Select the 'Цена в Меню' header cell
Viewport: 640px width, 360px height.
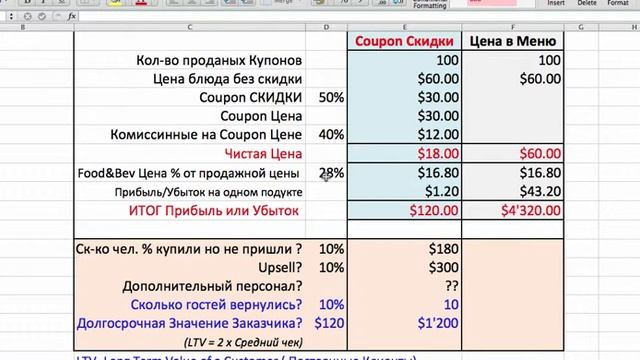pyautogui.click(x=513, y=41)
